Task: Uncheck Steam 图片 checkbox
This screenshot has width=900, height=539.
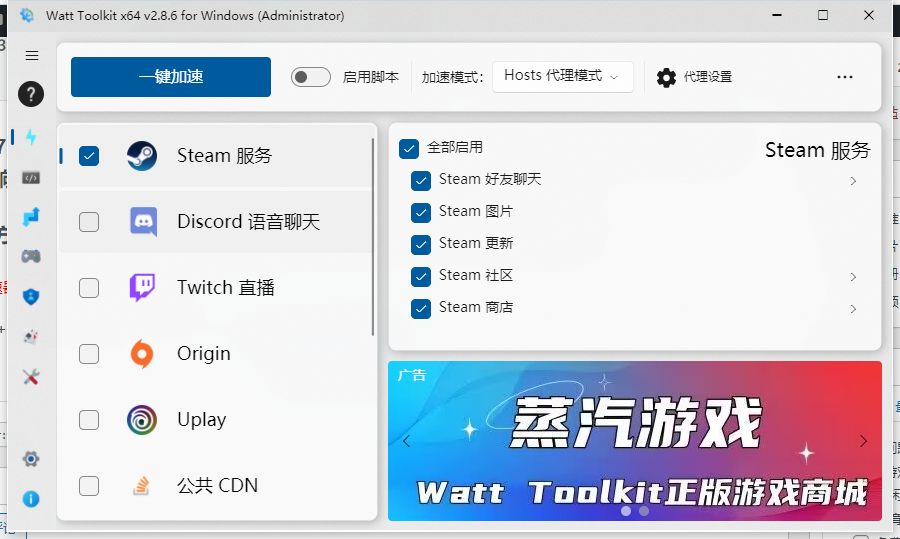Action: (421, 212)
